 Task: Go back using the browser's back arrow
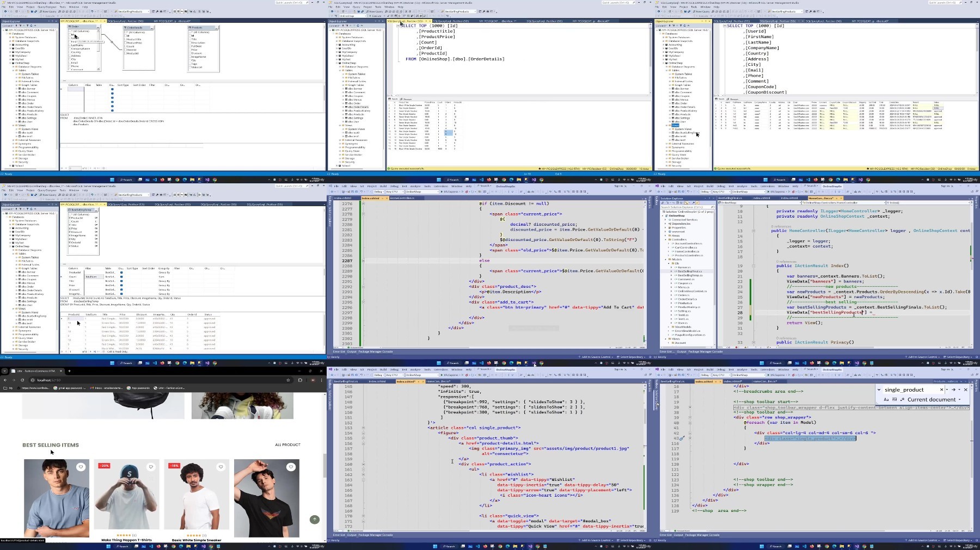(5, 380)
